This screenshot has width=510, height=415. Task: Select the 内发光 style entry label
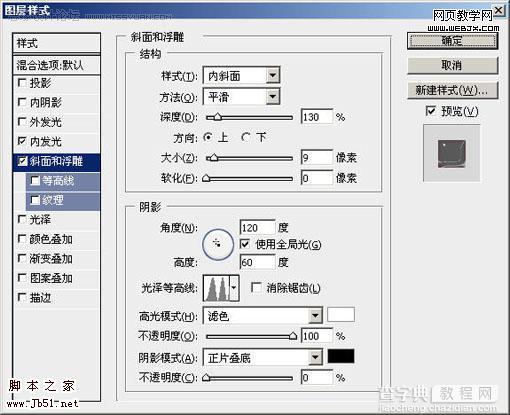[46, 142]
